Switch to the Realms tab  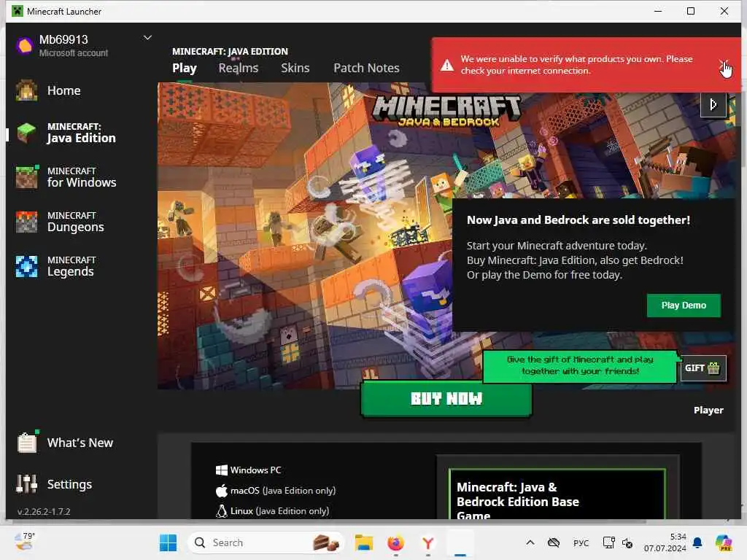(x=239, y=68)
